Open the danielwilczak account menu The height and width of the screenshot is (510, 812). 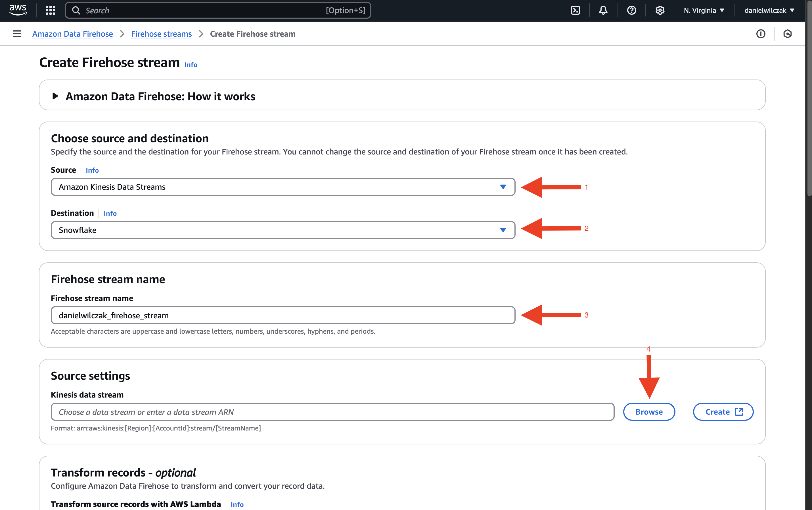(x=769, y=11)
